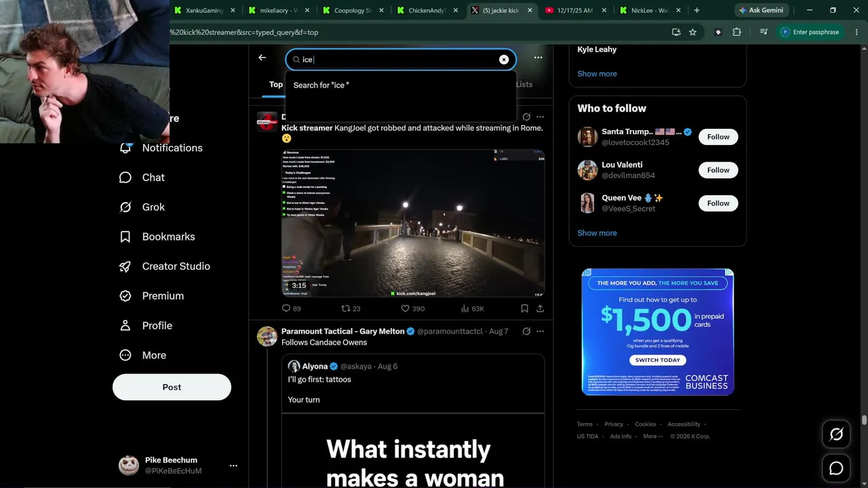Screen dimensions: 868x488
Task: Open the Cookies footer link
Action: coord(646,424)
